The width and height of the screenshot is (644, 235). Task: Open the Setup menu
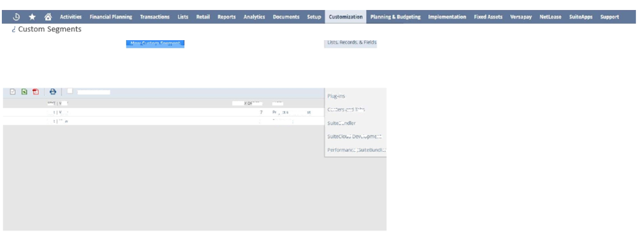(x=314, y=17)
